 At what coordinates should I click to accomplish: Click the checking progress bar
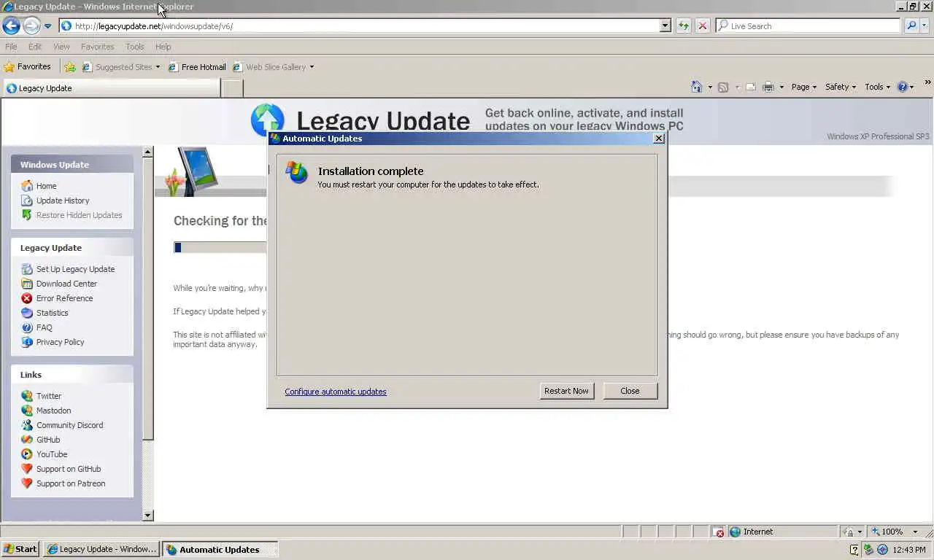pos(220,247)
